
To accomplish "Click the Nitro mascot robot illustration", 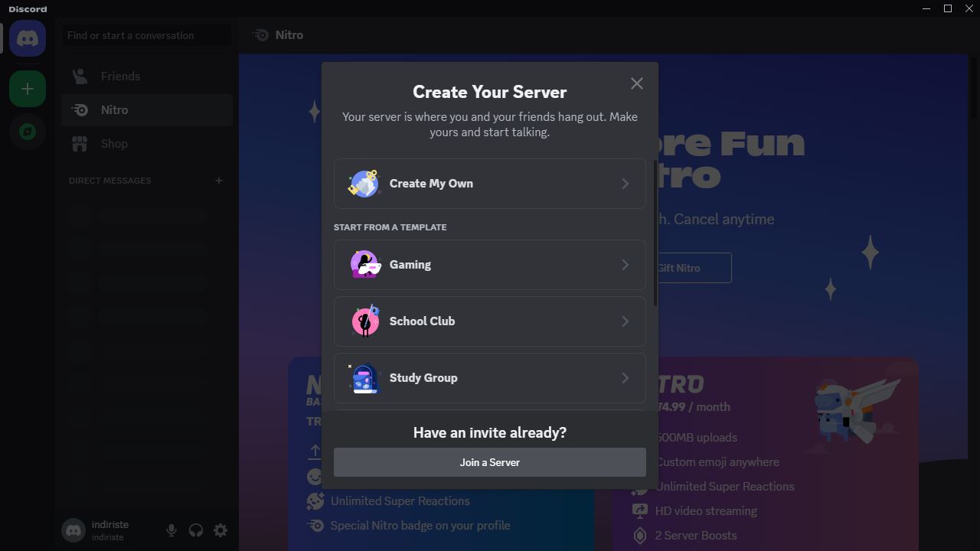I will [x=856, y=409].
